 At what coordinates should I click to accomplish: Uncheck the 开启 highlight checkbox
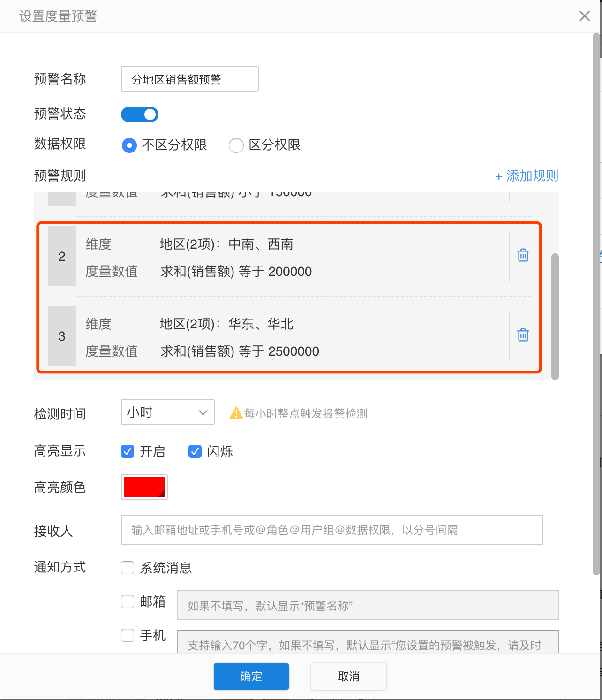(128, 451)
